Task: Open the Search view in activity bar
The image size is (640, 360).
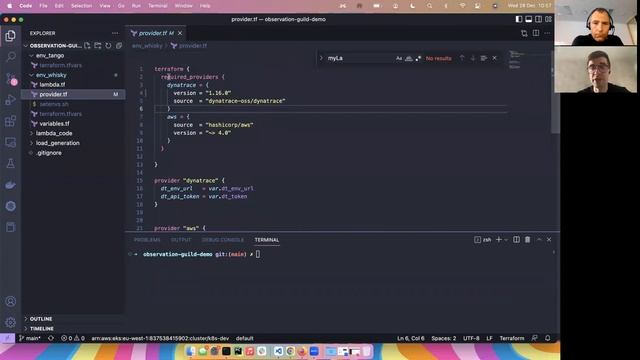Action: (11, 57)
